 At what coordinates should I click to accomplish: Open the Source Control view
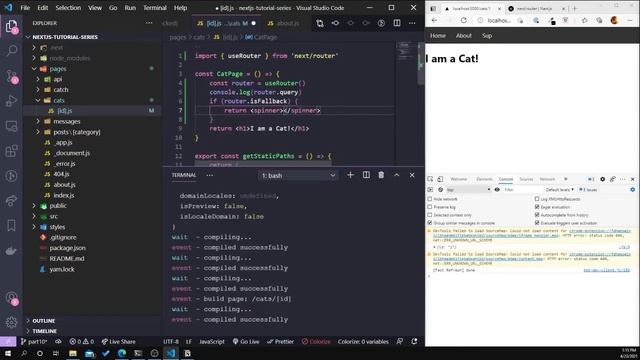point(11,76)
